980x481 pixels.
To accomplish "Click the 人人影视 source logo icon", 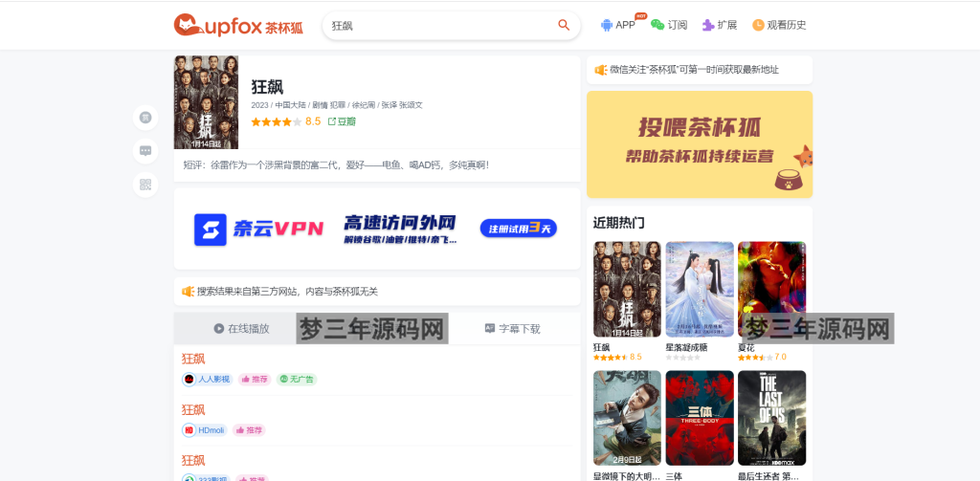I will tap(189, 380).
